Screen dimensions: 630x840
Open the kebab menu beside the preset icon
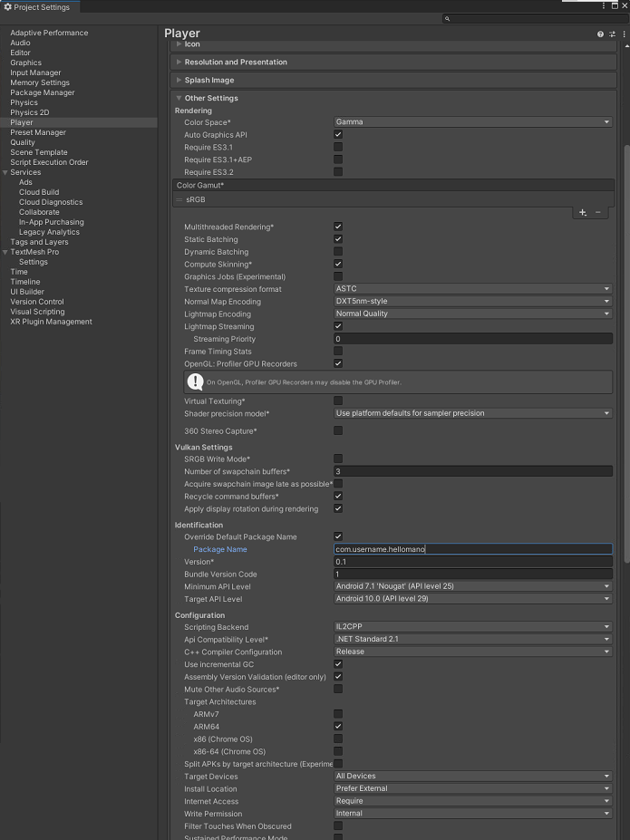click(x=623, y=34)
